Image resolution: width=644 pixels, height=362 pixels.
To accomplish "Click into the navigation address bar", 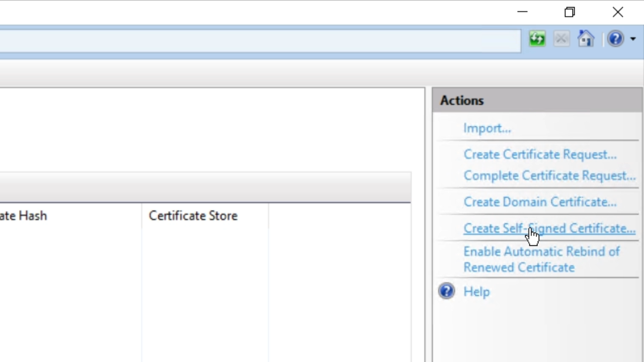I will point(252,41).
